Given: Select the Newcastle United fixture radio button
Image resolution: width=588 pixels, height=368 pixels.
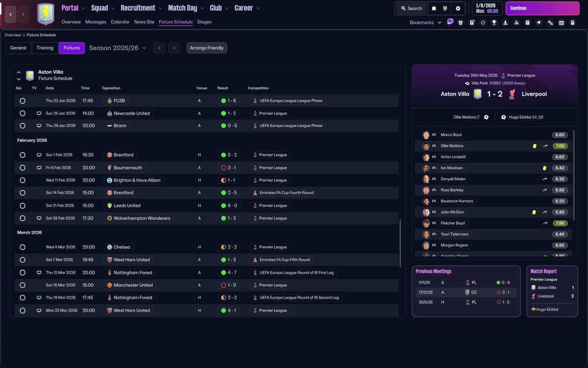Looking at the screenshot, I should (23, 113).
